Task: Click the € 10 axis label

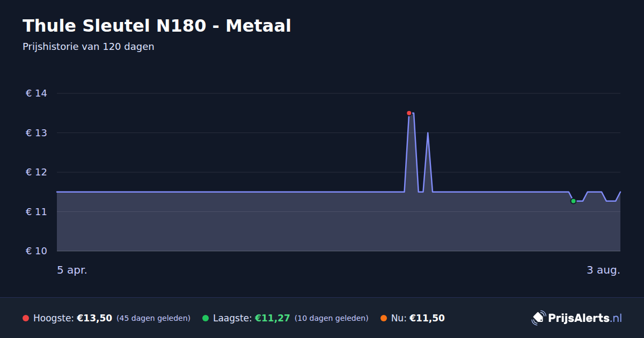Action: [36, 251]
